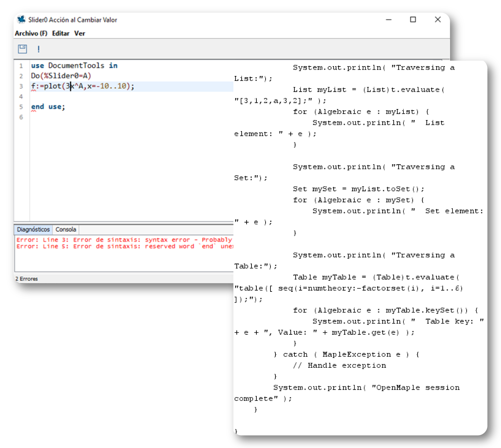The height and width of the screenshot is (448, 501).
Task: Minimize the Slider0 action editor window
Action: pos(389,20)
